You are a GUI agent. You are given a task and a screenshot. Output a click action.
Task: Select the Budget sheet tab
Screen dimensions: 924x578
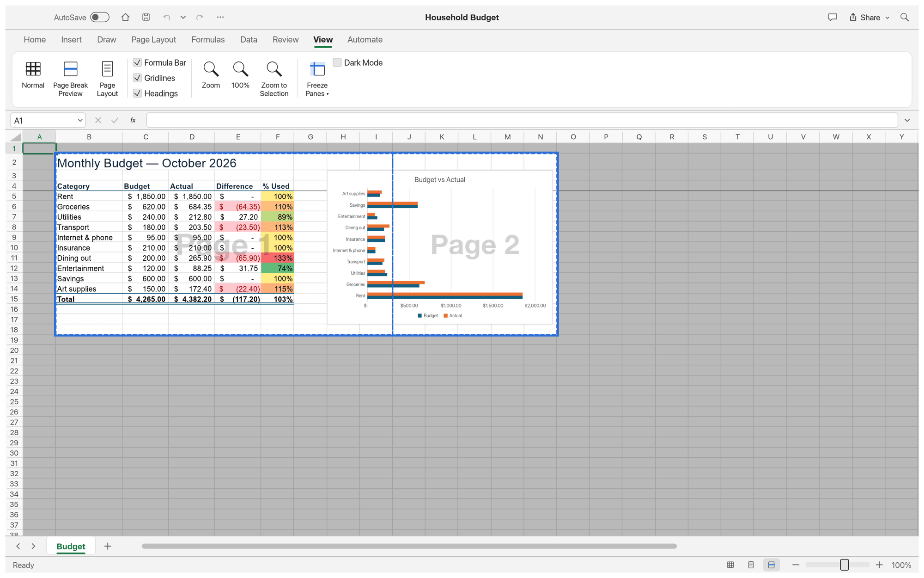click(71, 546)
